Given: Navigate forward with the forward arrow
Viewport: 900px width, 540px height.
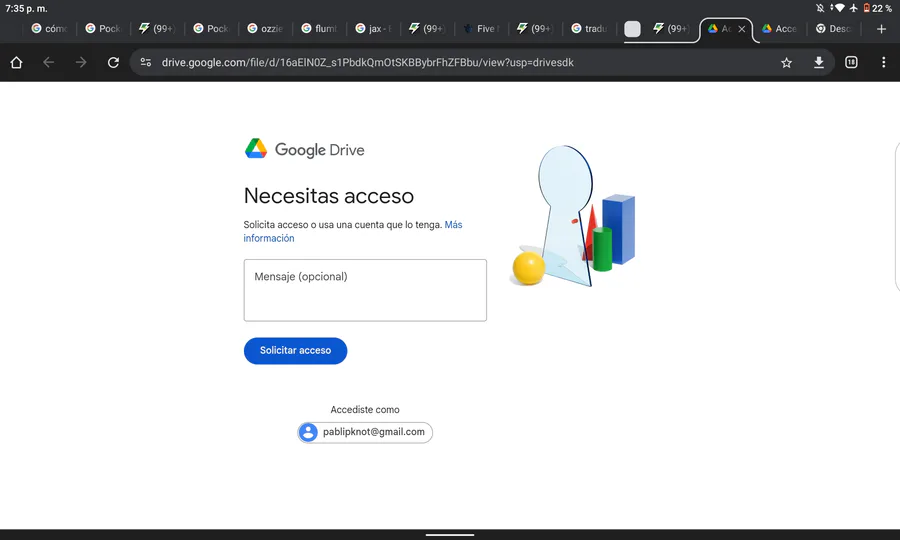Looking at the screenshot, I should tap(81, 63).
